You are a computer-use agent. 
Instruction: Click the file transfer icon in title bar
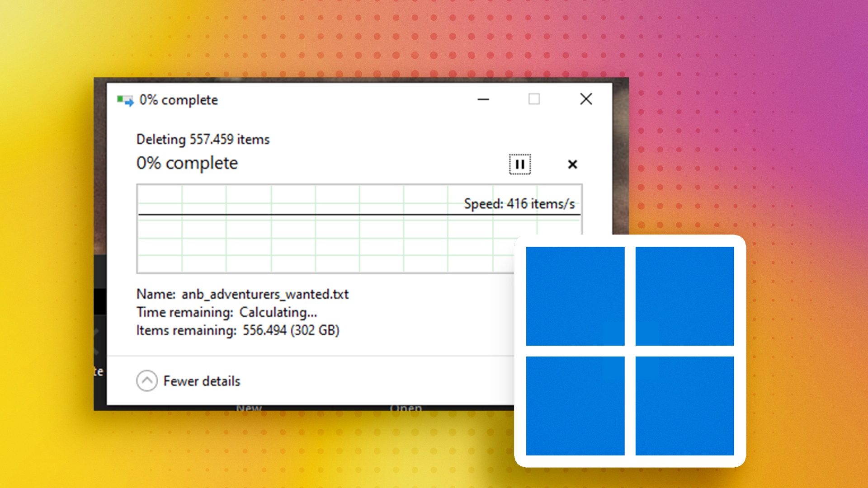pos(125,100)
